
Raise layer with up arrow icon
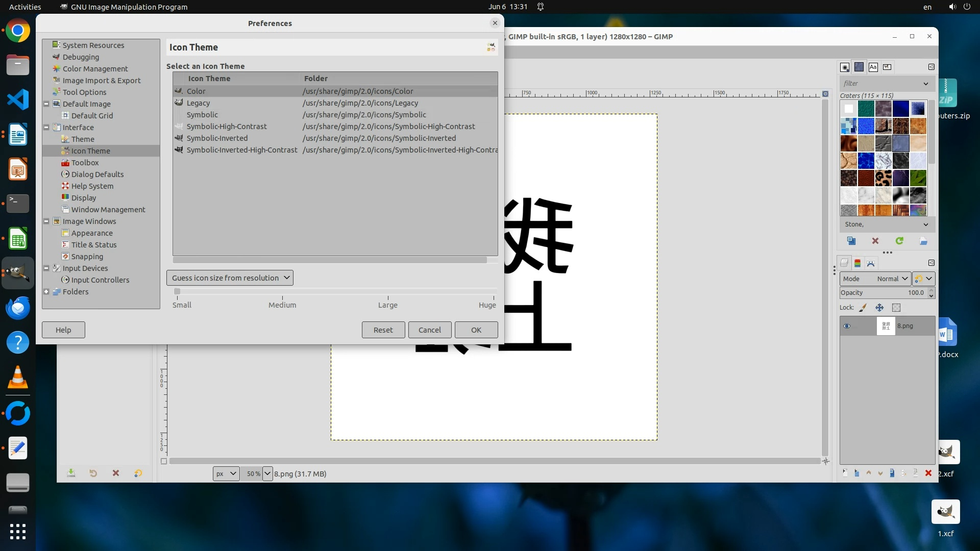(x=869, y=473)
